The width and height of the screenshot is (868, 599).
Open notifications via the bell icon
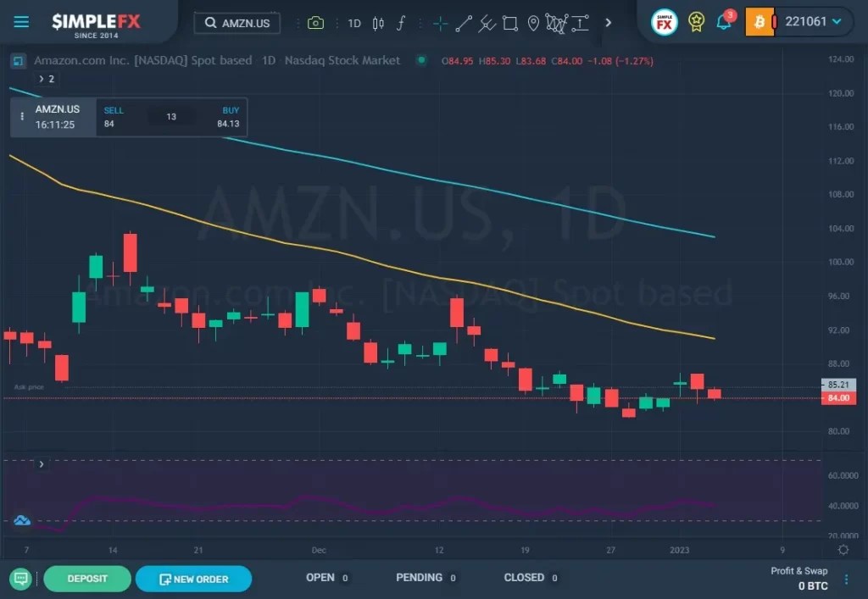725,23
